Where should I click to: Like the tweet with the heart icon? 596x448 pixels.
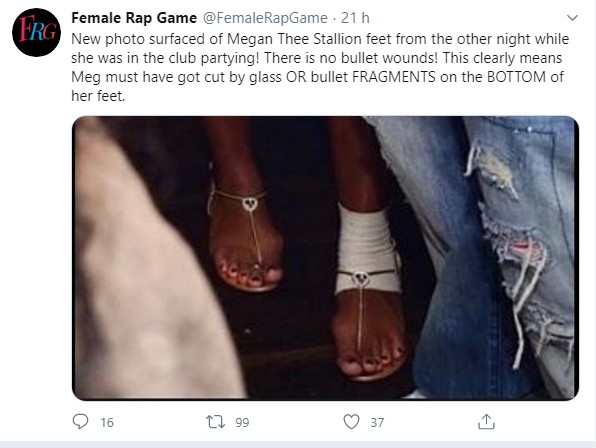pos(351,422)
